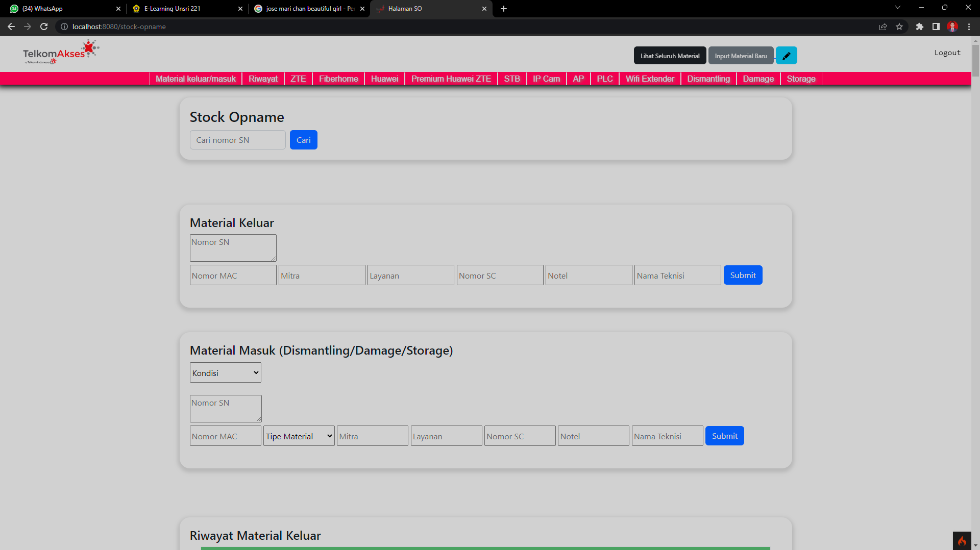
Task: Close the WhatsApp tab
Action: tap(118, 9)
